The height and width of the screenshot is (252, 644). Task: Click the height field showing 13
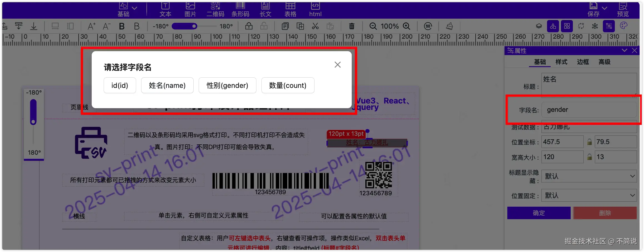point(616,157)
